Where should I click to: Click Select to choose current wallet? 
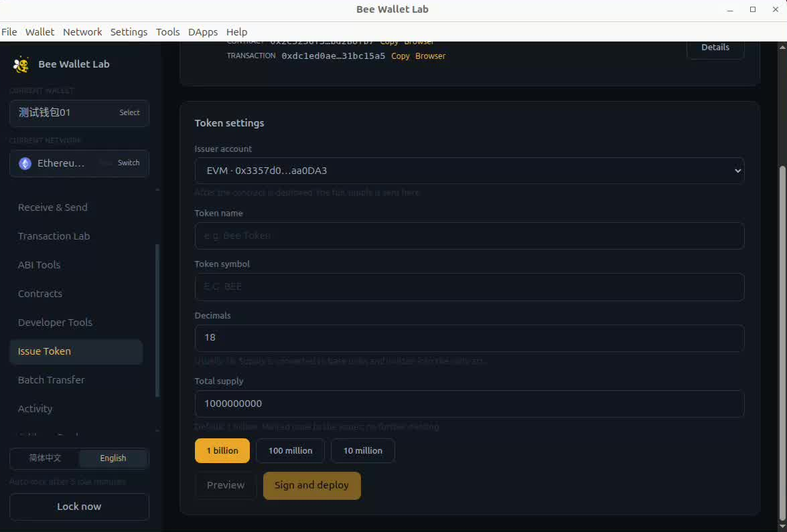click(129, 113)
